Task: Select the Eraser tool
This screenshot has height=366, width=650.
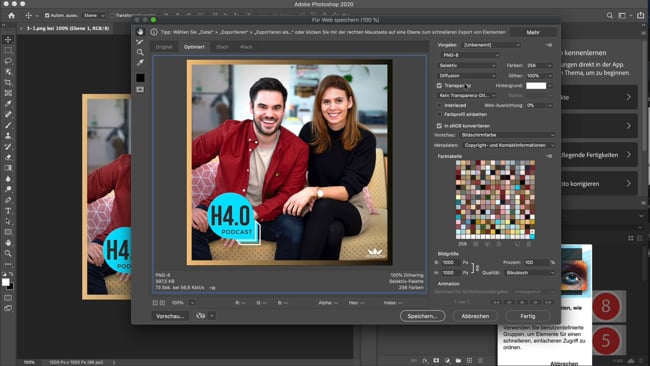Action: tap(8, 158)
